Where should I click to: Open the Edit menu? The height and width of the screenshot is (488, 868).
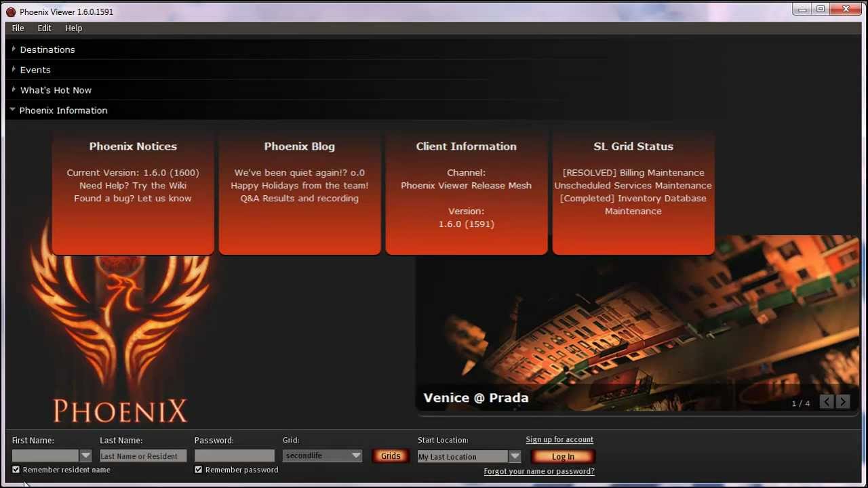[x=44, y=28]
